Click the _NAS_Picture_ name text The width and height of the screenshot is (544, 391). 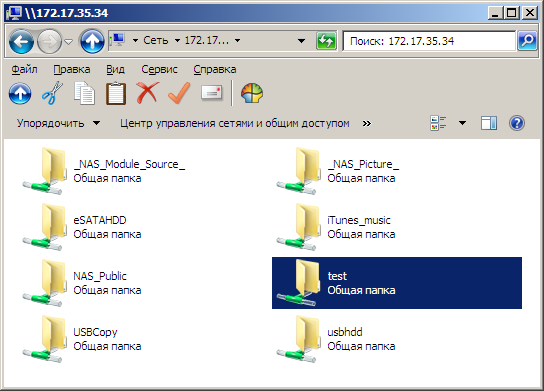(x=363, y=164)
